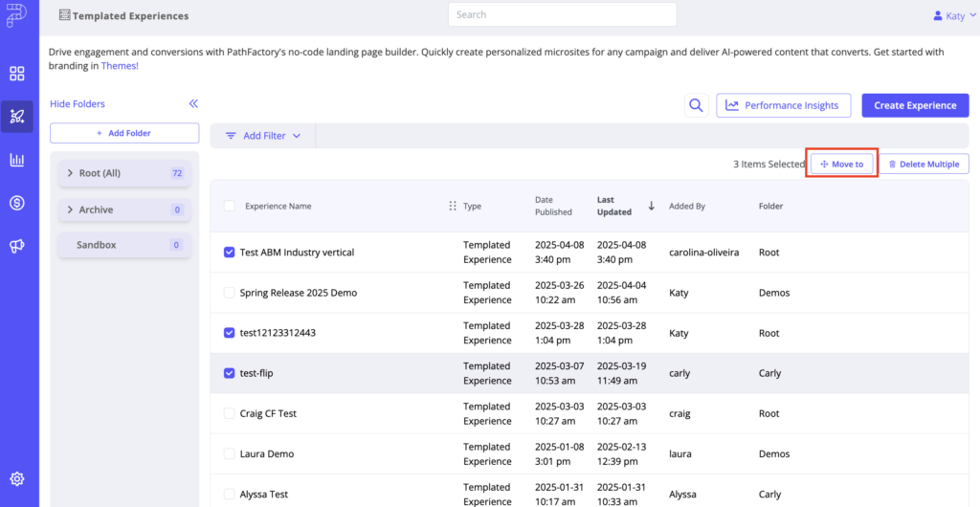Open the megaphone campaign icon in sidebar
Image resolution: width=980 pixels, height=507 pixels.
[x=17, y=247]
